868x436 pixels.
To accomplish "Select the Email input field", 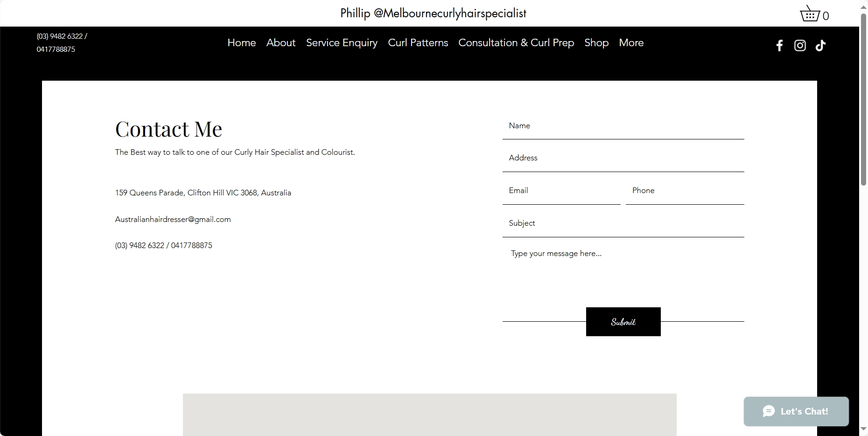I will tap(561, 191).
